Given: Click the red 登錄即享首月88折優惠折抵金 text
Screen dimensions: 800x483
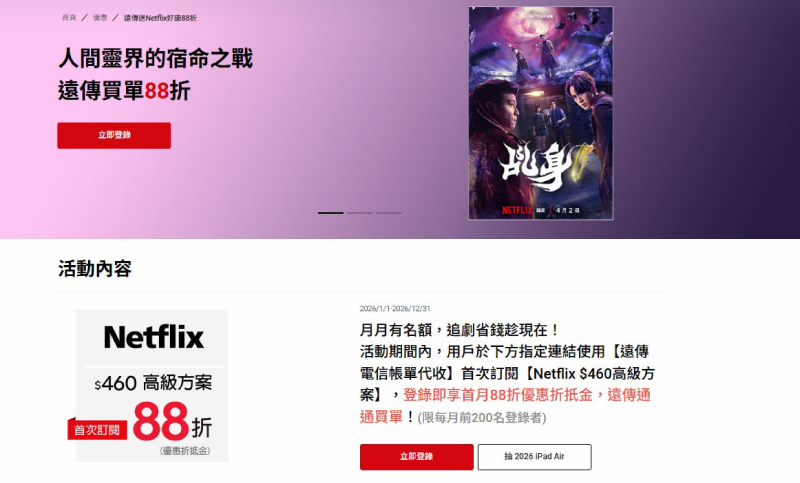Looking at the screenshot, I should 497,395.
